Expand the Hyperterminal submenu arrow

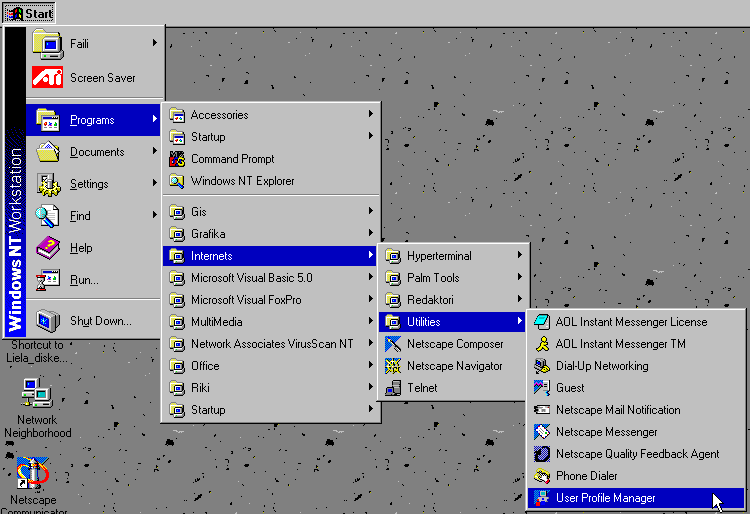[519, 255]
